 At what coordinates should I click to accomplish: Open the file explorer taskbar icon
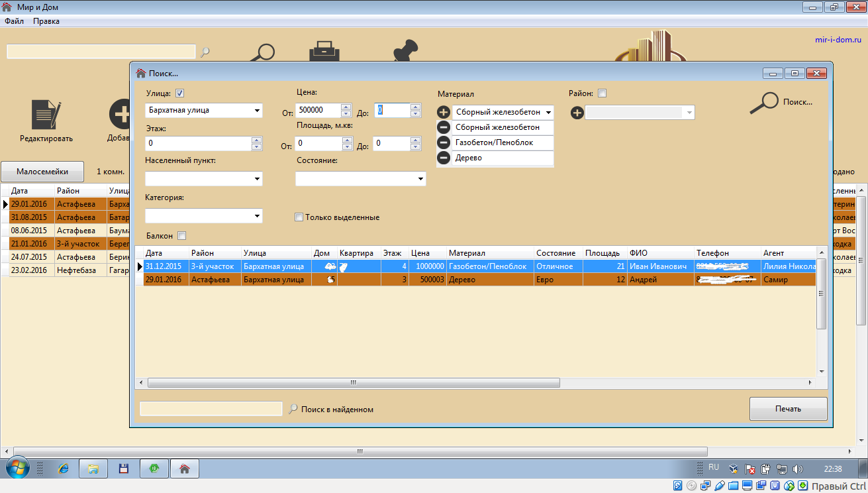(x=93, y=468)
